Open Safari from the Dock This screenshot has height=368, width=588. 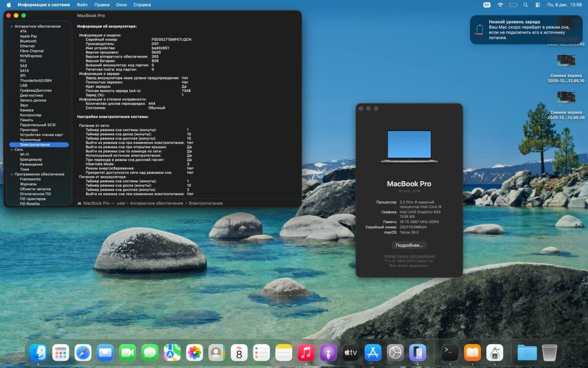[x=83, y=352]
